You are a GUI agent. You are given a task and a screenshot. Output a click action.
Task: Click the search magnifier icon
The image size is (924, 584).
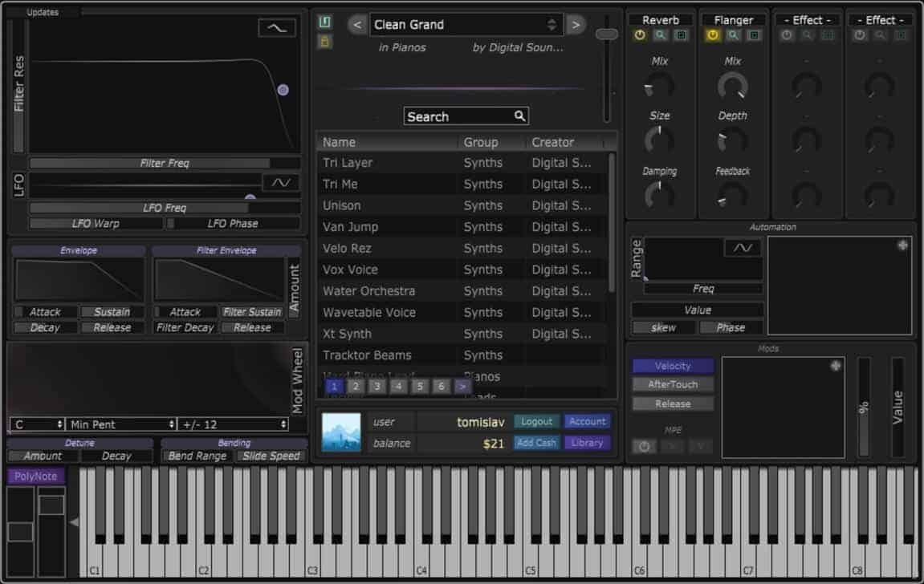519,116
